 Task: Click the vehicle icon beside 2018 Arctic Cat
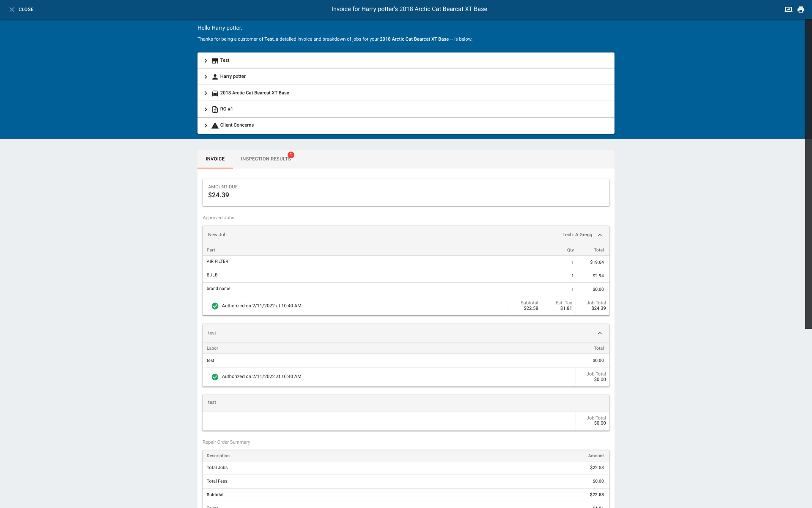point(215,93)
